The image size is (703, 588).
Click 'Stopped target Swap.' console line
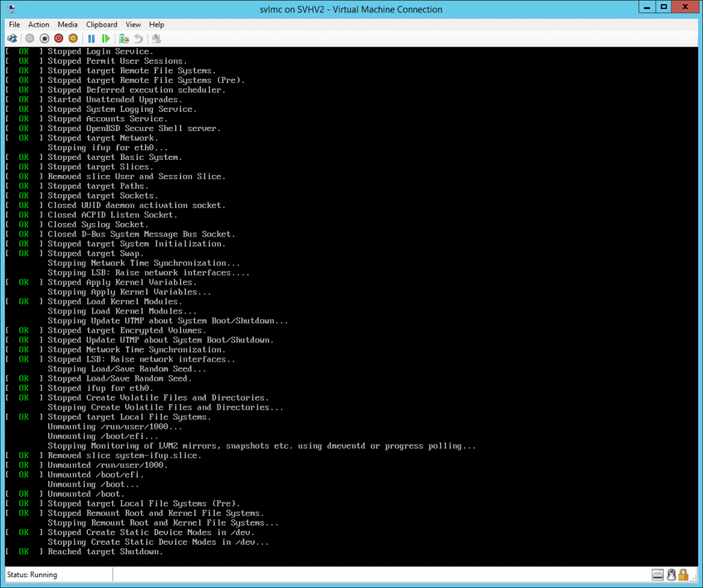coord(95,253)
